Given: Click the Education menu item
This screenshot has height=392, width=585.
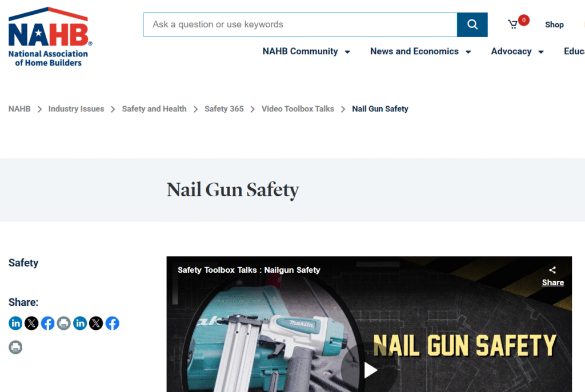Looking at the screenshot, I should pos(575,51).
